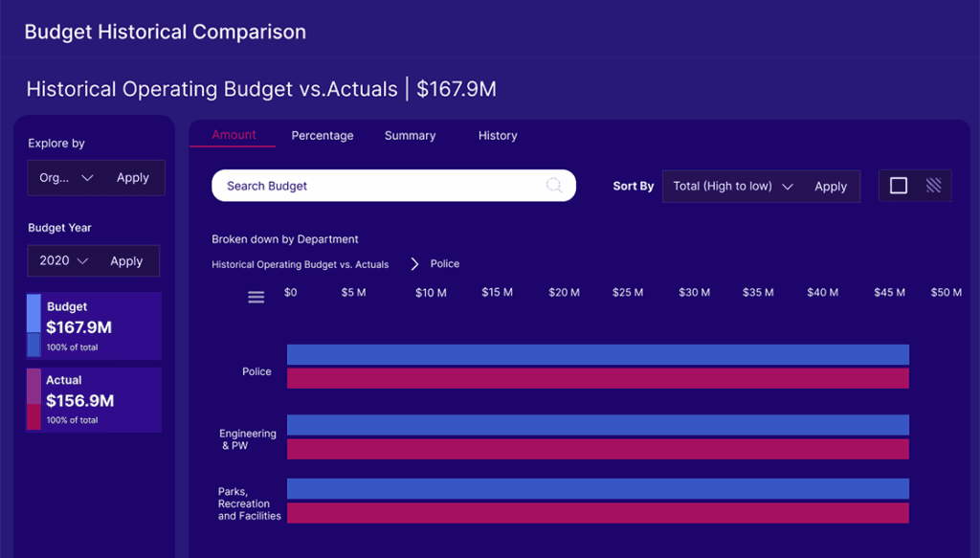The width and height of the screenshot is (980, 558).
Task: Open the chart hamburger menu
Action: pyautogui.click(x=256, y=297)
